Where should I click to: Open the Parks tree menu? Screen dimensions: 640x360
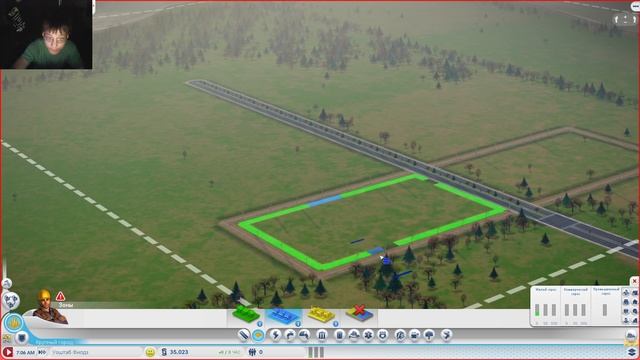(x=429, y=335)
